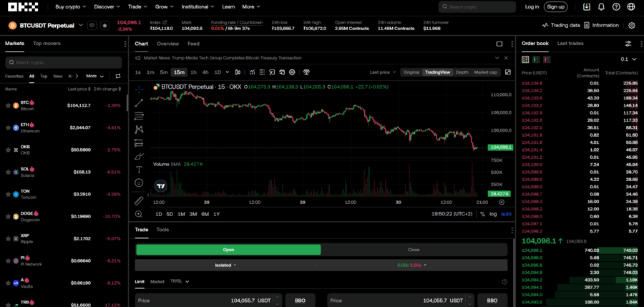Favorite SOL row star
This screenshot has height=307, width=644.
[8, 172]
